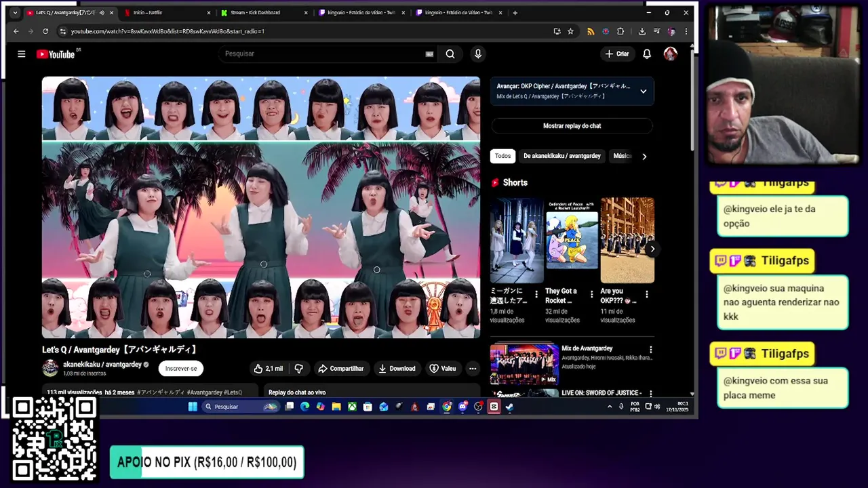Click the Download button
Viewport: 868px width, 488px height.
point(397,368)
